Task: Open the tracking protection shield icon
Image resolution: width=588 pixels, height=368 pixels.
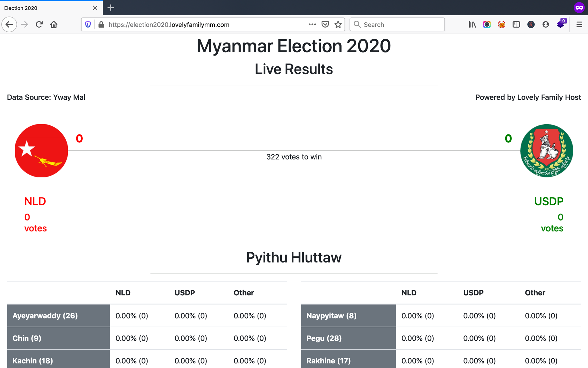Action: (x=88, y=24)
